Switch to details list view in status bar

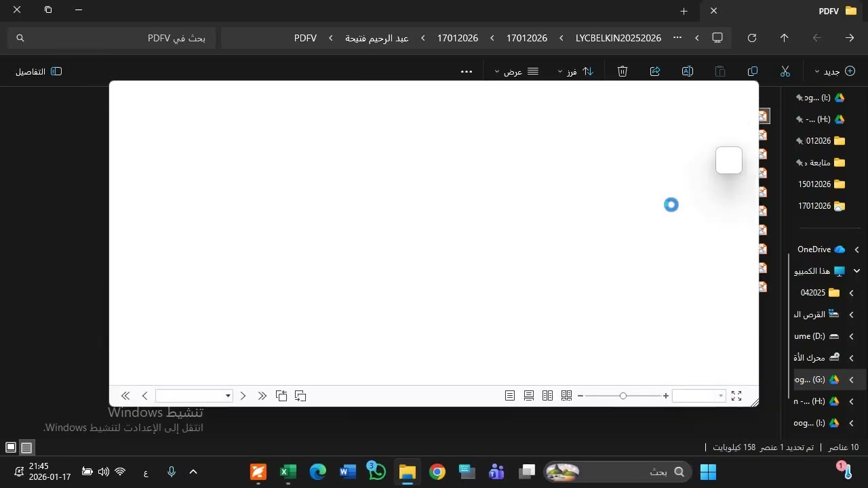click(x=26, y=447)
